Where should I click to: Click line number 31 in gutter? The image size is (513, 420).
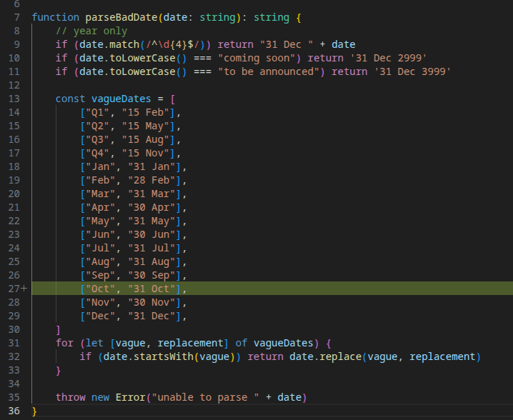click(14, 343)
